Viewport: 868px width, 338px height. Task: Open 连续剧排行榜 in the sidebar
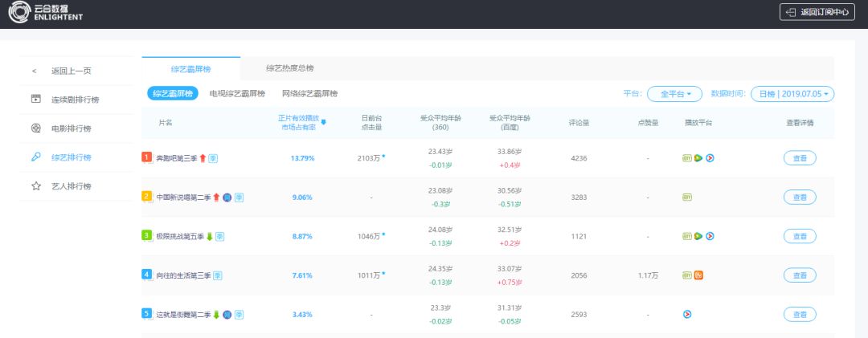point(77,100)
